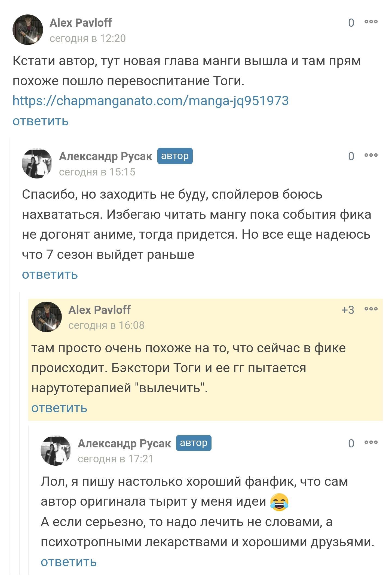Open more options on Александр Русак's 15:15 comment
The width and height of the screenshot is (392, 582).
click(x=371, y=155)
